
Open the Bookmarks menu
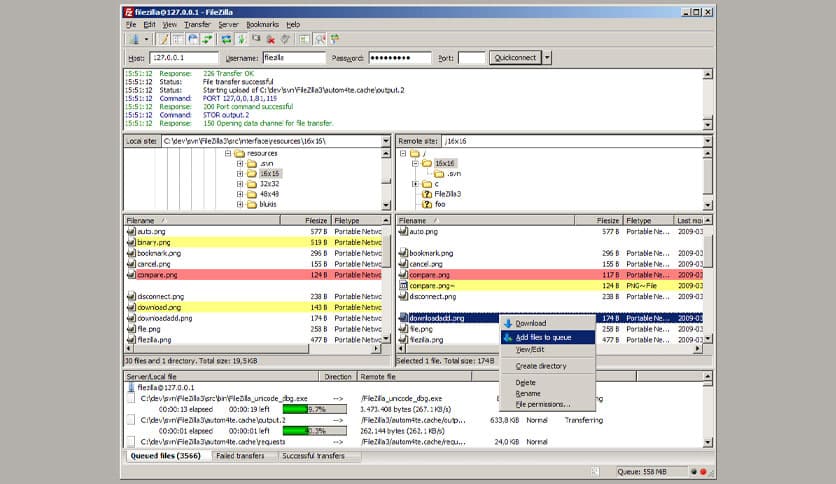click(262, 25)
